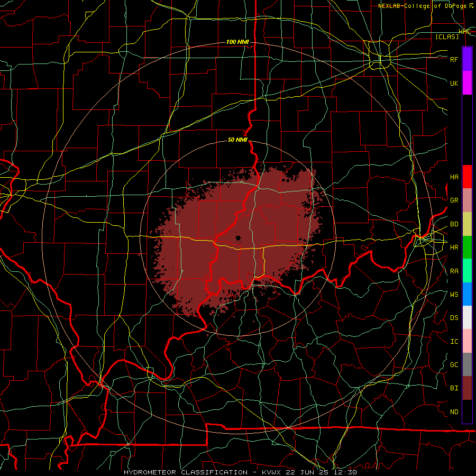Click the "RF" legend label
This screenshot has height=476, width=476.
point(454,59)
